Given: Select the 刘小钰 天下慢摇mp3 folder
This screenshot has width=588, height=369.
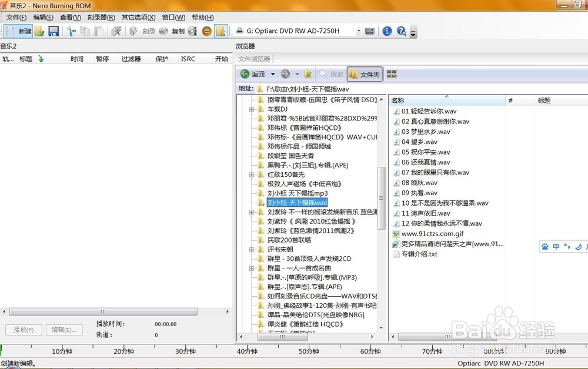Looking at the screenshot, I should pos(298,193).
